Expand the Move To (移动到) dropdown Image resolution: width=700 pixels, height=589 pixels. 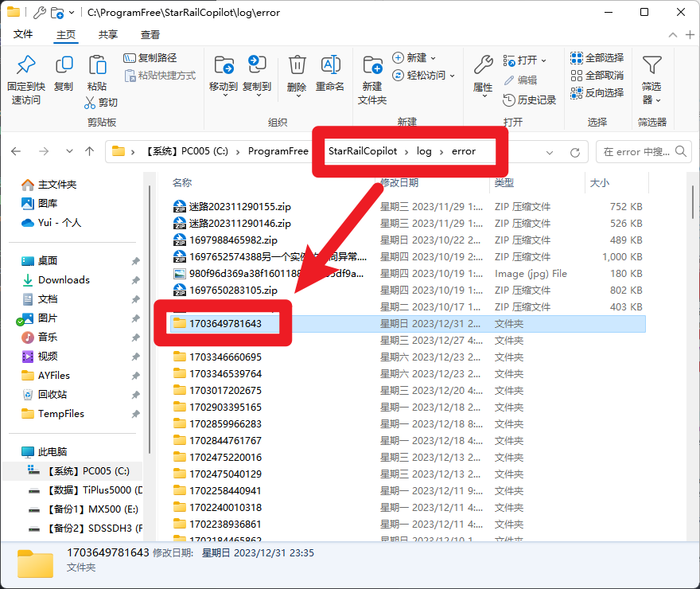point(224,95)
